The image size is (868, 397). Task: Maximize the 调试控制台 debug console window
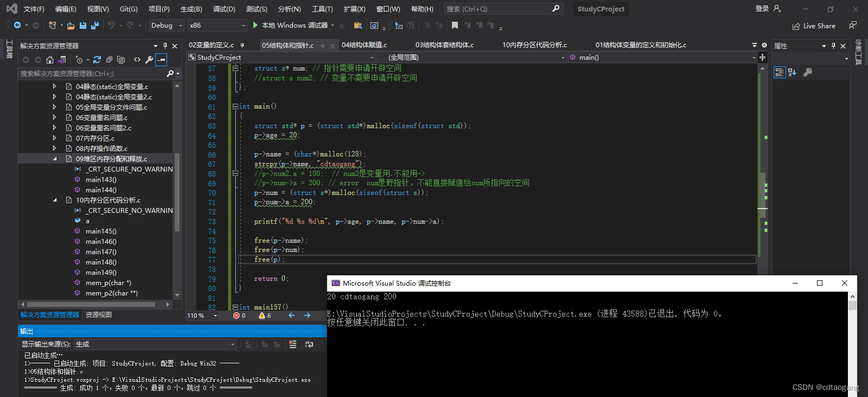pyautogui.click(x=820, y=283)
